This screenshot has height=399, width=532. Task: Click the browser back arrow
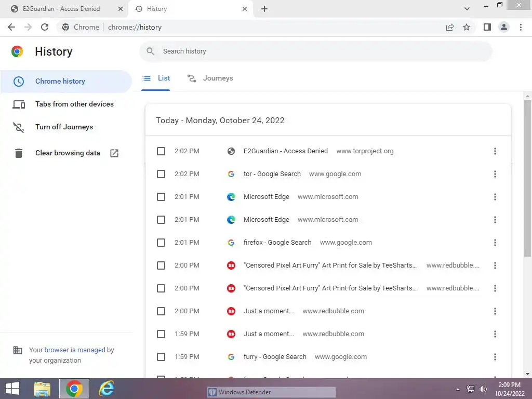click(x=11, y=27)
